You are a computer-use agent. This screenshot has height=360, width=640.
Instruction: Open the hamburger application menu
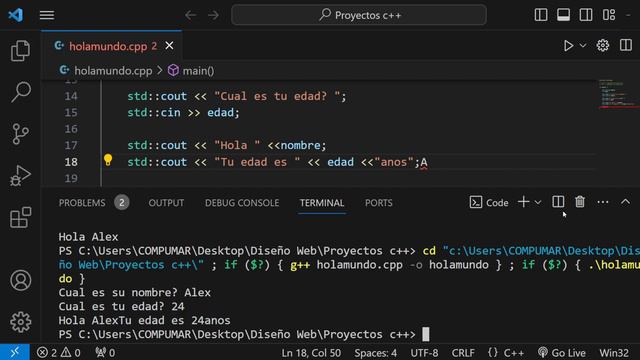pos(47,15)
